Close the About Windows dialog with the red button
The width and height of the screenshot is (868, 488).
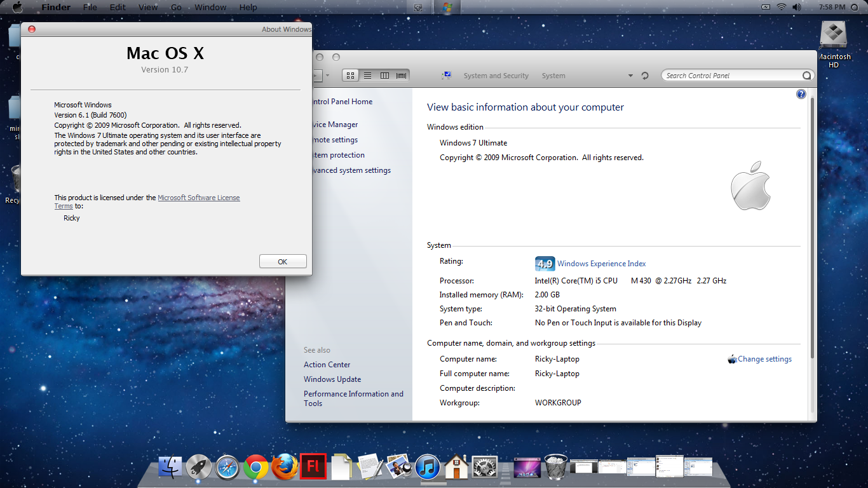32,29
